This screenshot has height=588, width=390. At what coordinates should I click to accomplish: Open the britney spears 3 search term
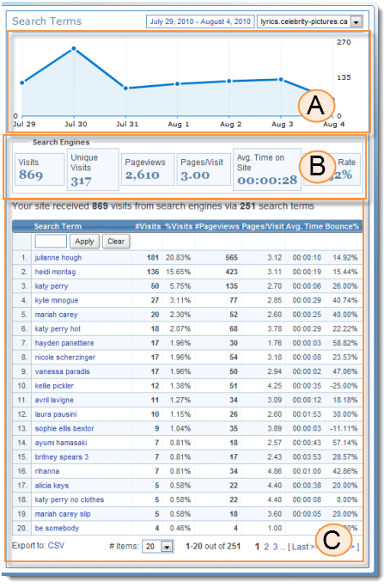(x=62, y=457)
